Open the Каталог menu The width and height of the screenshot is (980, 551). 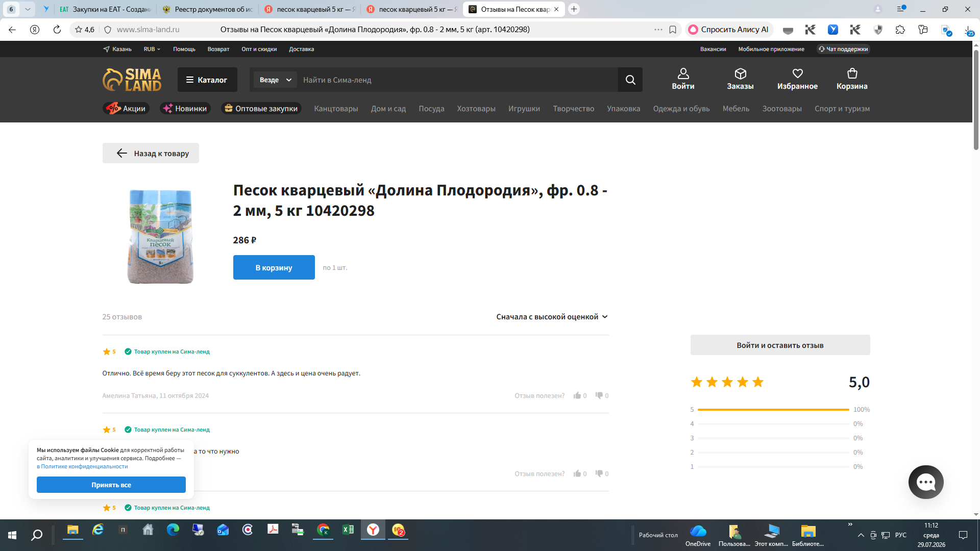[x=207, y=80]
